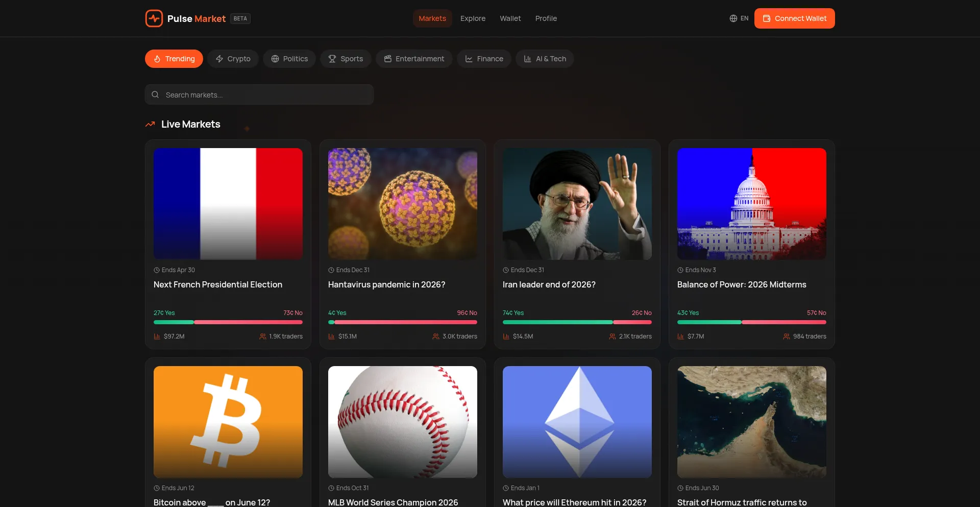Click the Search markets input field
The height and width of the screenshot is (507, 980).
[x=259, y=94]
